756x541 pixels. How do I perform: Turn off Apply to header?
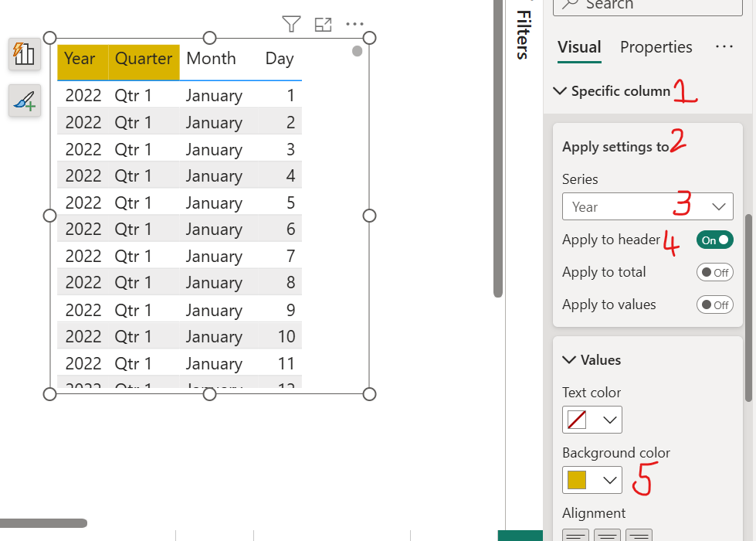click(x=714, y=240)
